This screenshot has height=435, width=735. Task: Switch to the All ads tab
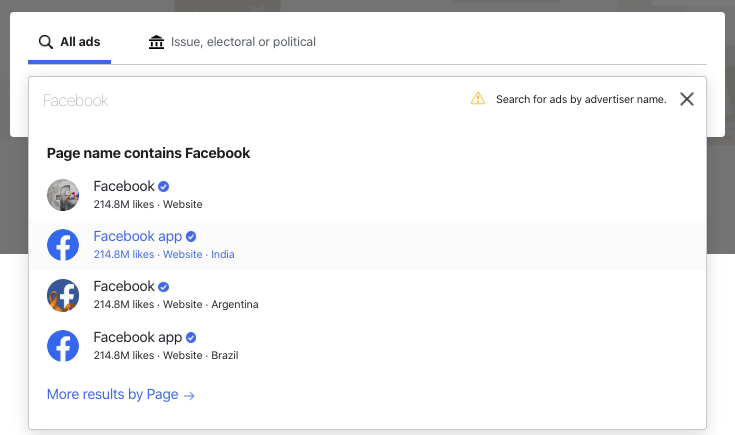(x=69, y=42)
